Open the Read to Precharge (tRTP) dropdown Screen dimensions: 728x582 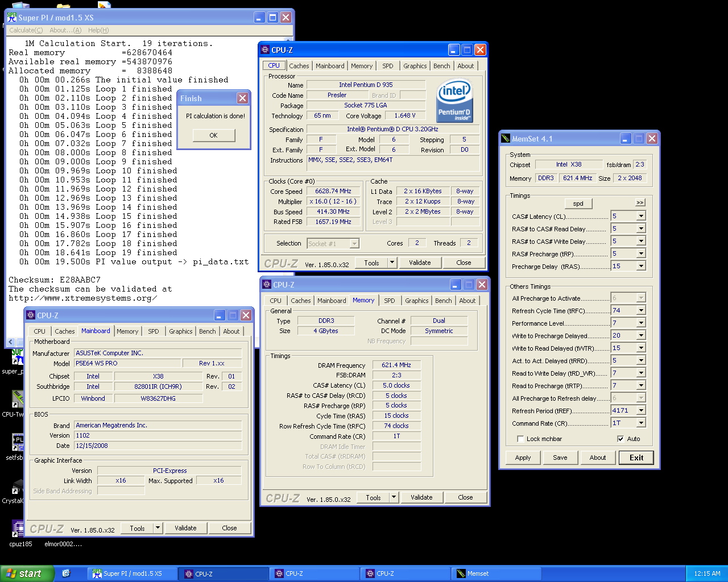coord(641,385)
